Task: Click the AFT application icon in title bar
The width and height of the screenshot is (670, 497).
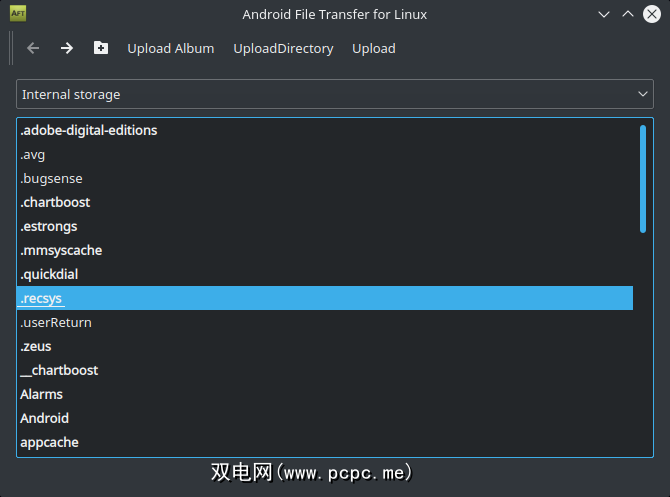Action: point(18,14)
